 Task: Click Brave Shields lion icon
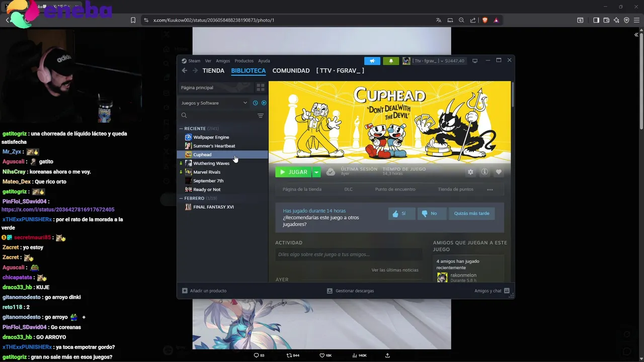pos(485,20)
